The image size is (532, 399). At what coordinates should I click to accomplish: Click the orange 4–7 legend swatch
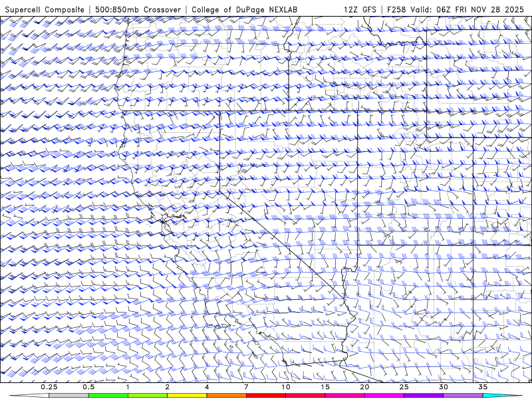[x=226, y=396]
